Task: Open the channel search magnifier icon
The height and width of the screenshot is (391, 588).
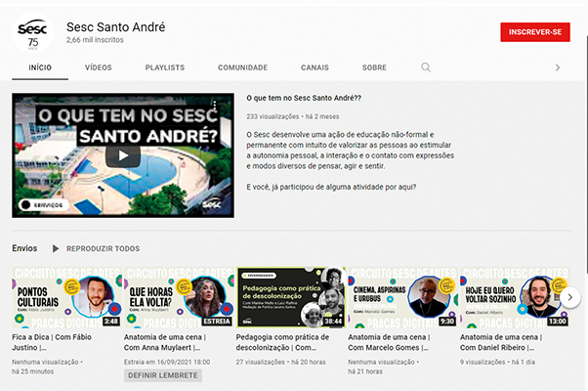Action: click(426, 67)
